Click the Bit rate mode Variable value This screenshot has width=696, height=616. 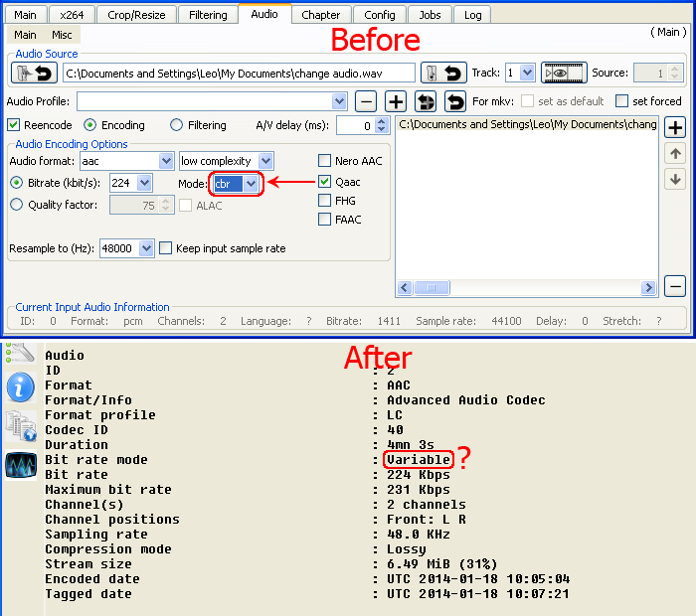pyautogui.click(x=419, y=459)
